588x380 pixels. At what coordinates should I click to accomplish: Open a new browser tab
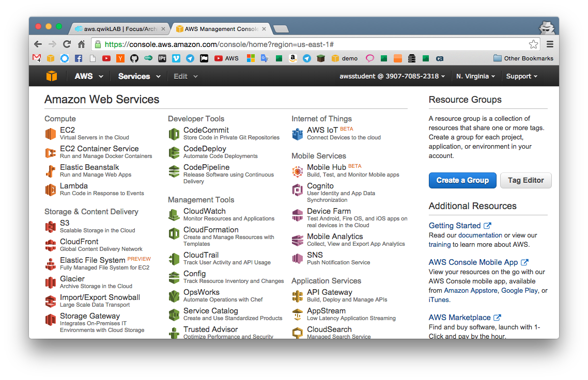pyautogui.click(x=281, y=29)
